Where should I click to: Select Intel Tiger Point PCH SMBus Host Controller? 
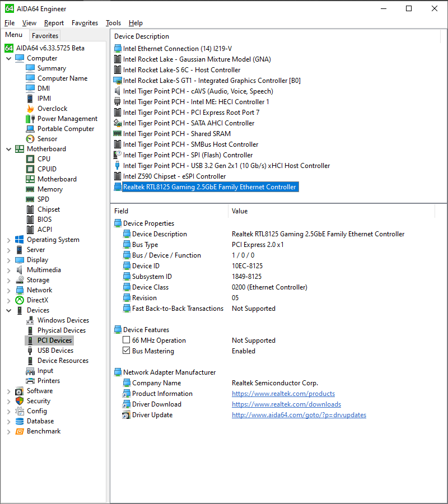click(190, 144)
